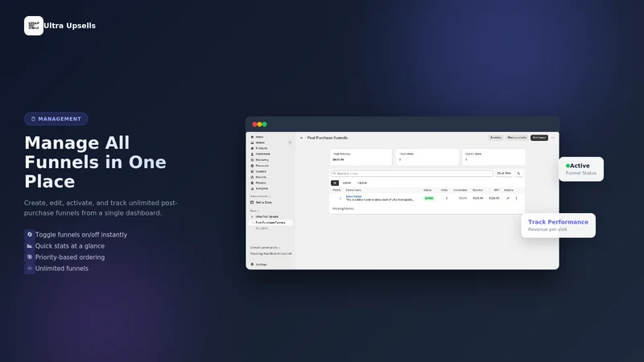Open the three-dot actions menu for Demo Funnel
The image size is (644, 362).
coord(516,198)
